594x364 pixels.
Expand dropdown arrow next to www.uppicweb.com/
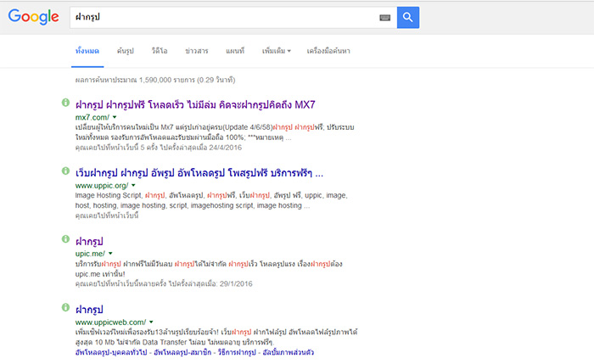151,322
